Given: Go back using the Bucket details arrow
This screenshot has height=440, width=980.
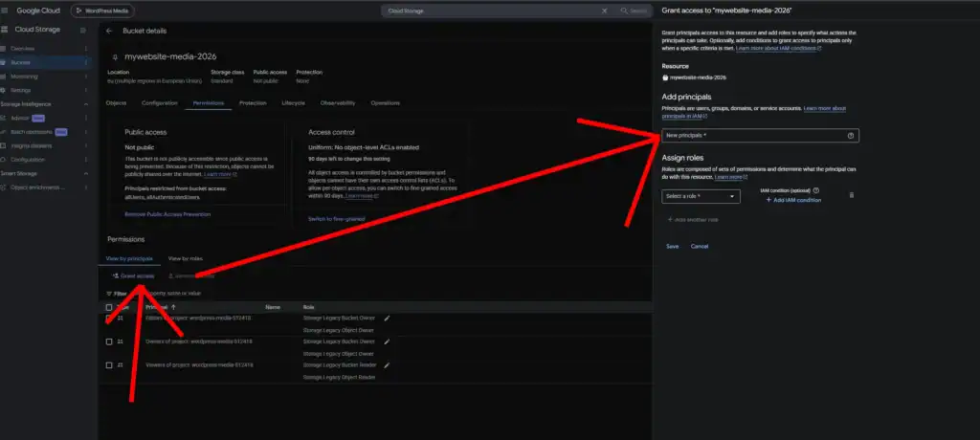Looking at the screenshot, I should (x=109, y=31).
